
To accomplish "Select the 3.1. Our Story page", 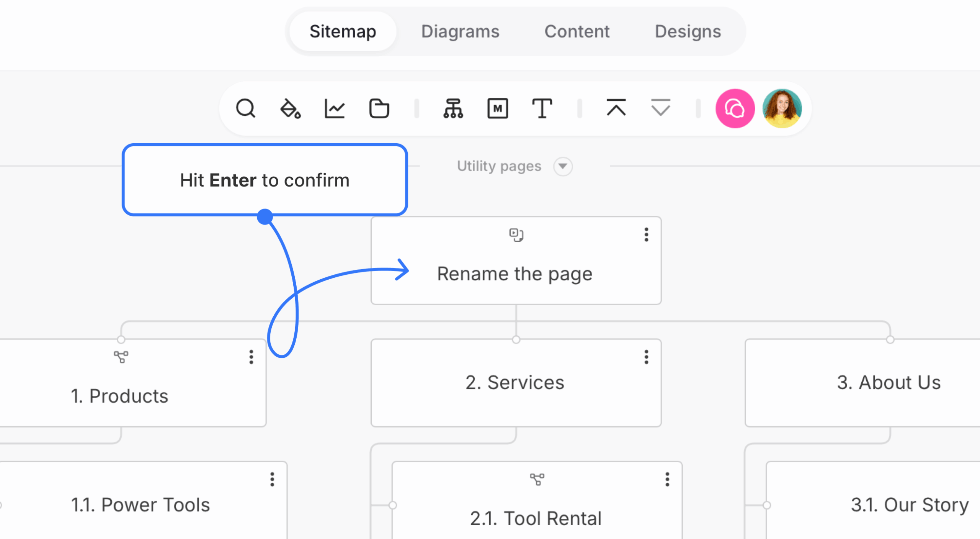I will tap(873, 500).
